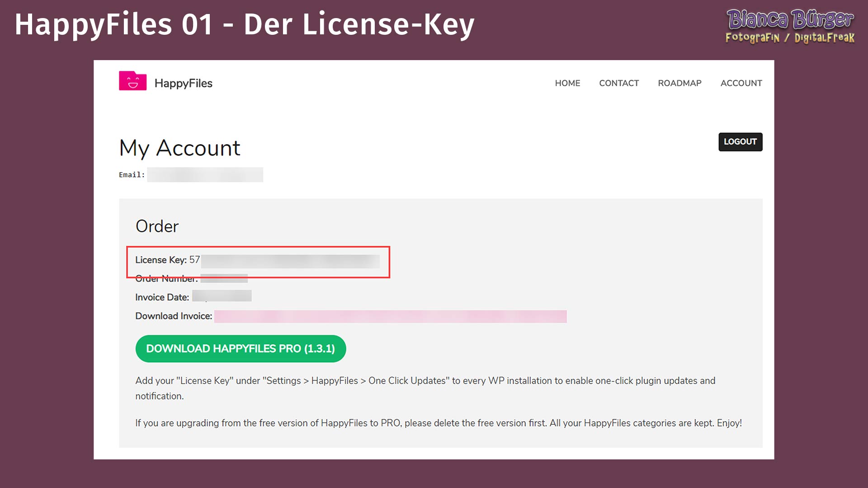
Task: Go to the HOME menu item
Action: [x=567, y=83]
